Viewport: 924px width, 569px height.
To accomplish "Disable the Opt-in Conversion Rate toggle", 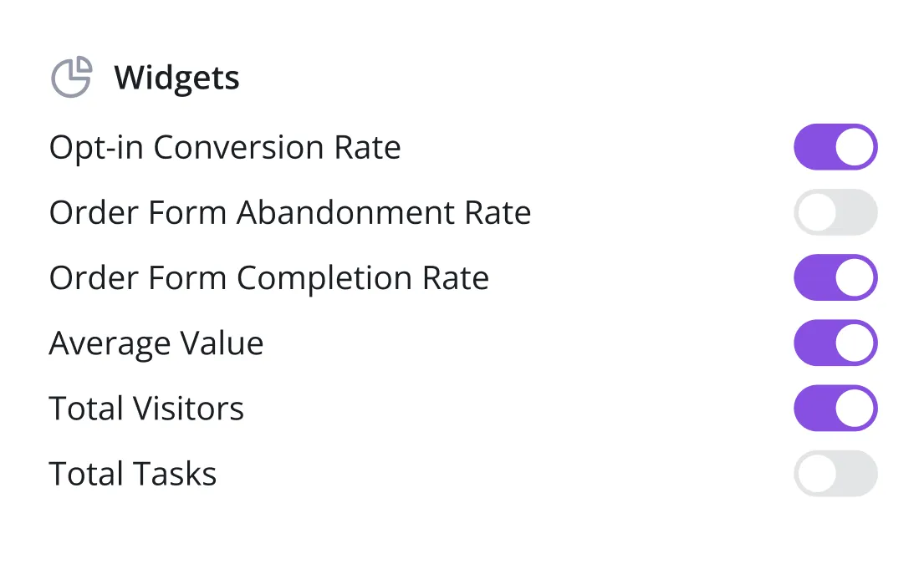I will coord(835,147).
